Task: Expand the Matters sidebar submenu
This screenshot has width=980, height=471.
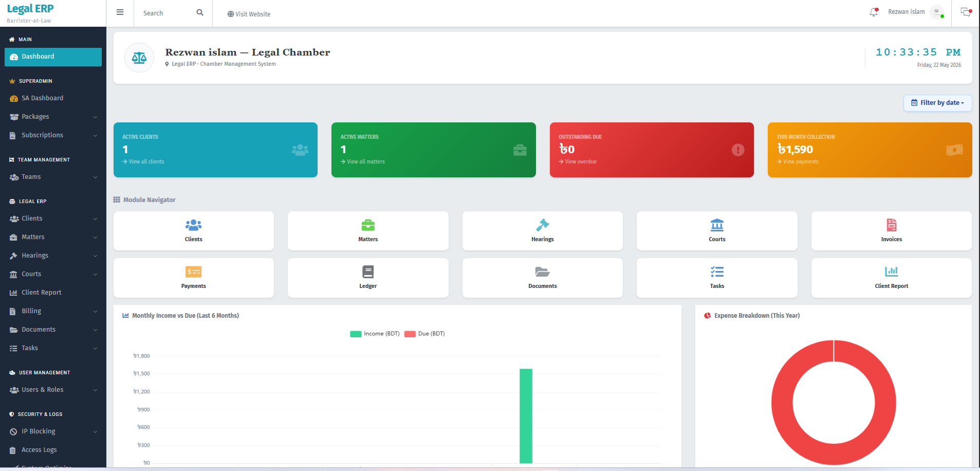Action: click(x=53, y=237)
